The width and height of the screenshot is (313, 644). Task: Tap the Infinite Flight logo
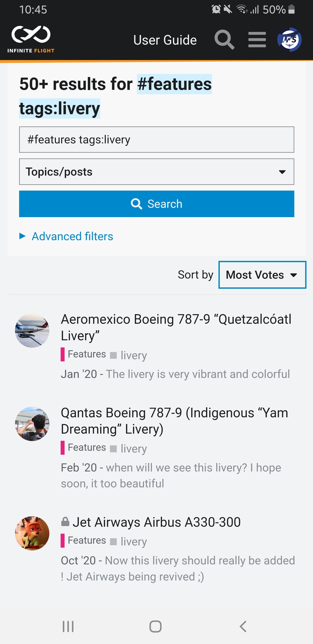point(31,39)
